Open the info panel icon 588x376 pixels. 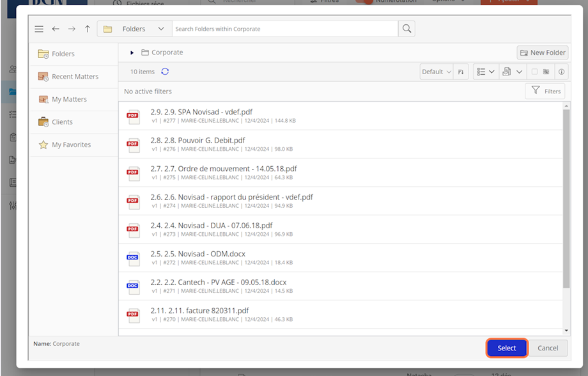pos(561,72)
